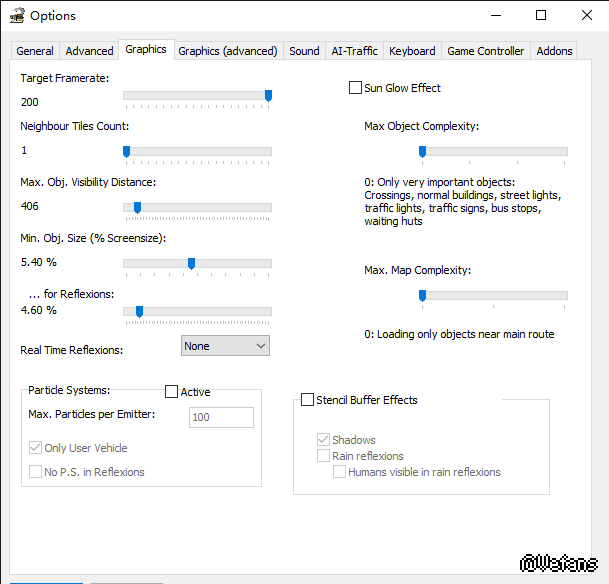Click the Options window app icon
The height and width of the screenshot is (584, 609).
click(x=16, y=15)
